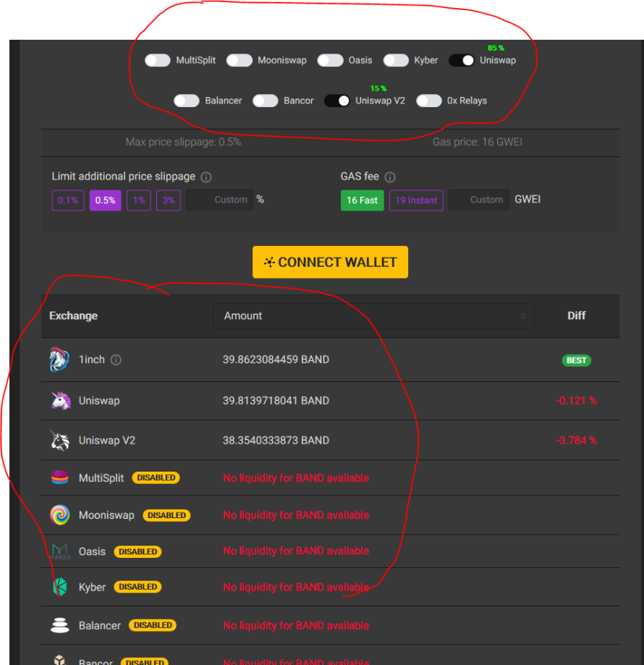Viewport: 644px width, 665px height.
Task: Click the Uniswap V2 white unicorn icon
Action: [60, 440]
